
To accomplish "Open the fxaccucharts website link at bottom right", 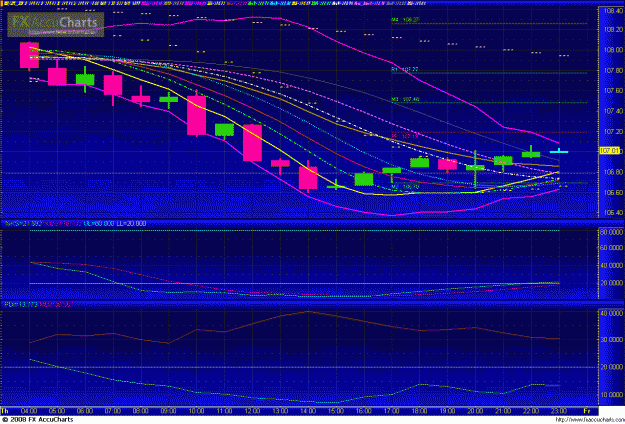I will [x=590, y=420].
